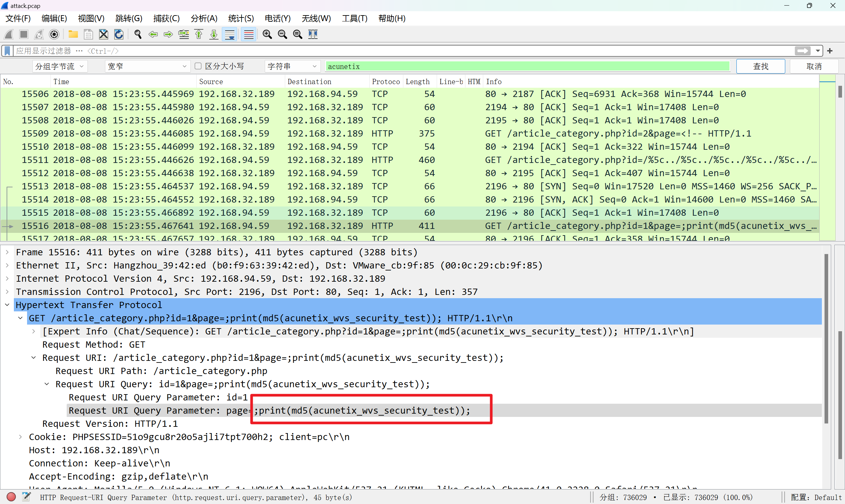The width and height of the screenshot is (845, 504).
Task: Add a display filter button with plus
Action: point(830,51)
